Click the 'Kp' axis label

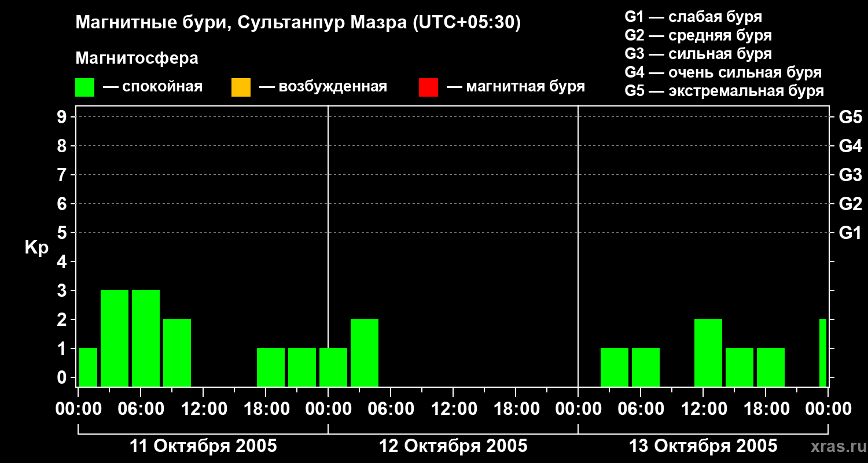36,248
